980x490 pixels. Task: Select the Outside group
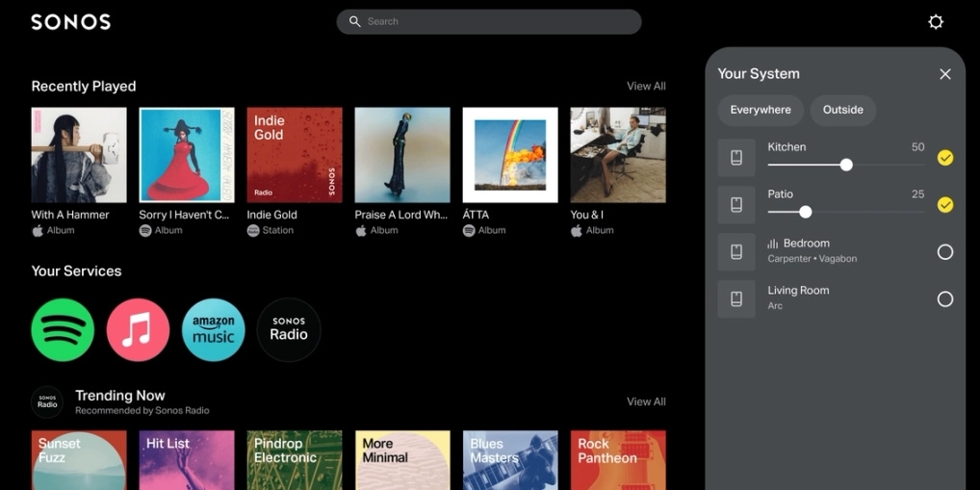pos(842,110)
